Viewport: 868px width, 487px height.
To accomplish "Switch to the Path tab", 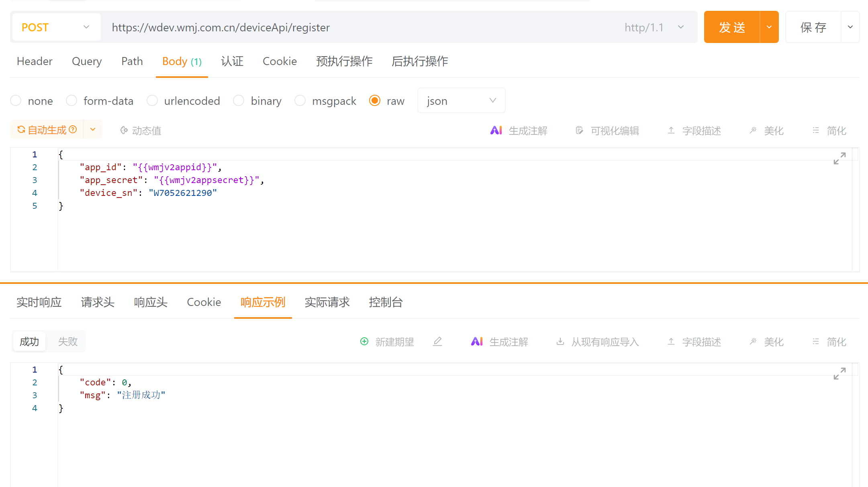I will [132, 61].
